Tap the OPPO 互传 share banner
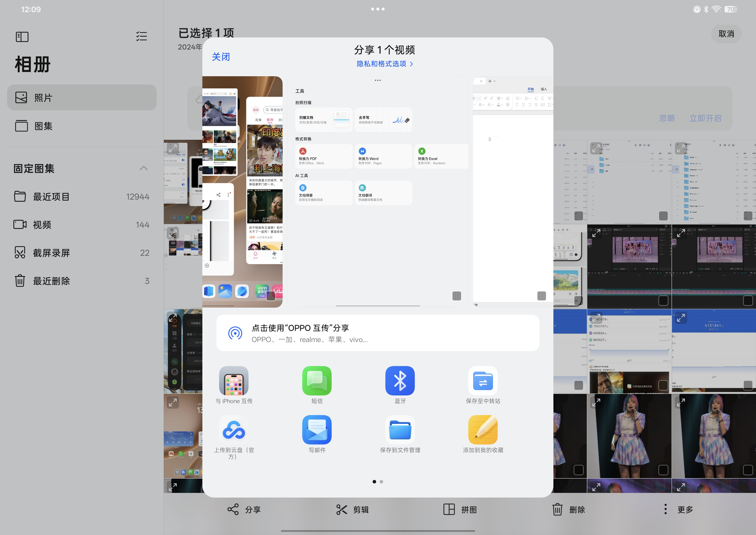 [x=378, y=333]
